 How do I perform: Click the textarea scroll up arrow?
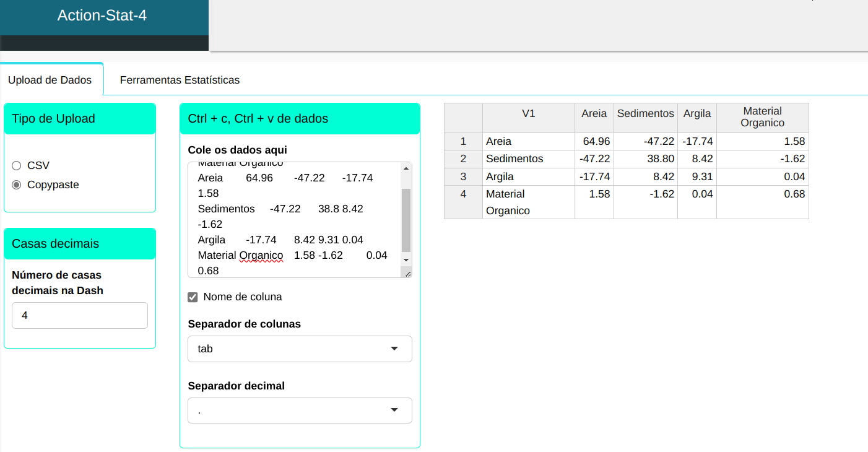point(406,168)
